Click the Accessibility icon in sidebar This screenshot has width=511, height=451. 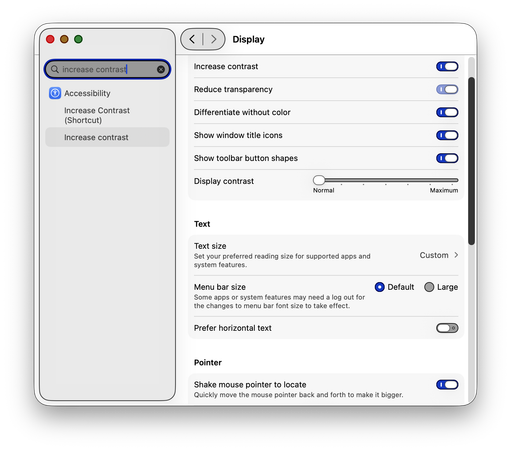pos(55,93)
